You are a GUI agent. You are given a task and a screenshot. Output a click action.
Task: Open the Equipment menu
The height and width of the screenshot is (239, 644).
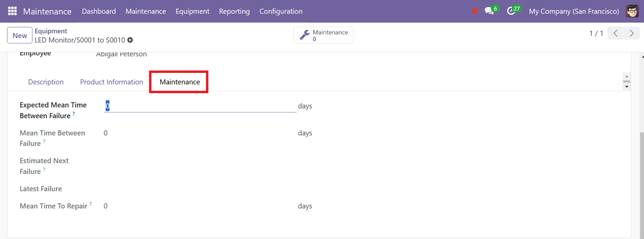point(192,11)
